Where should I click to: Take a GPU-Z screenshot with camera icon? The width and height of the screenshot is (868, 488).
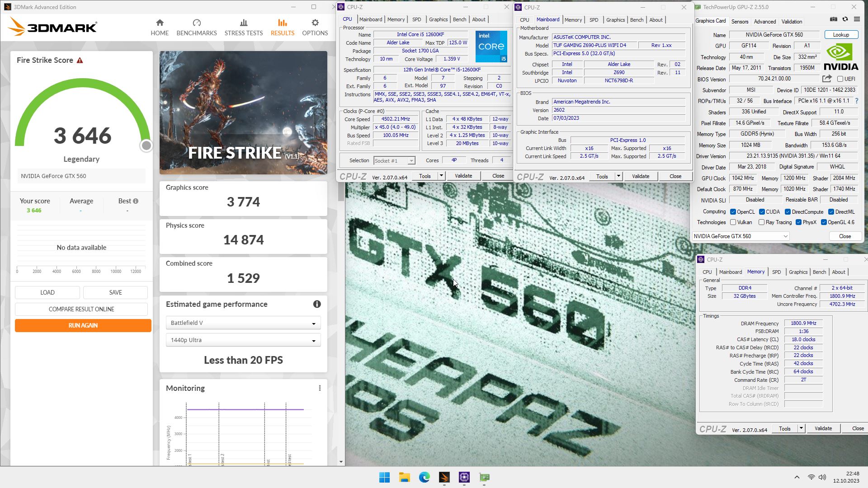833,19
